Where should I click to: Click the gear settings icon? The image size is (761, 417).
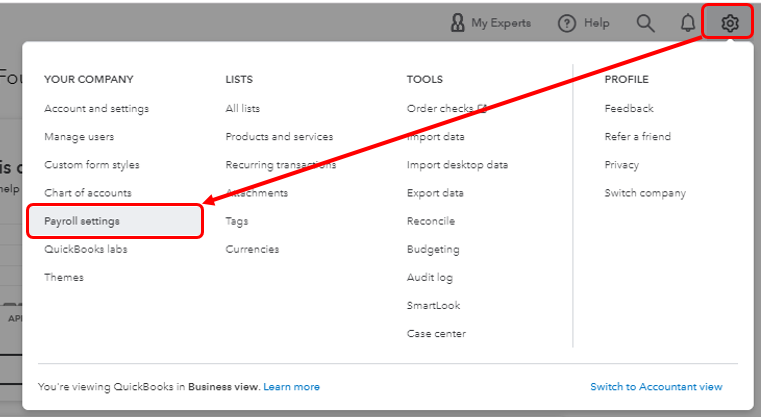click(730, 22)
